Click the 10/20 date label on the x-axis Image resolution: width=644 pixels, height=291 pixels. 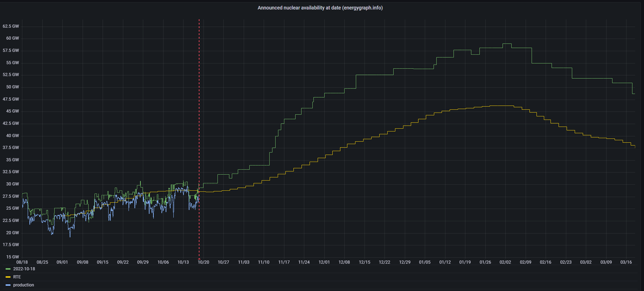[x=203, y=262]
